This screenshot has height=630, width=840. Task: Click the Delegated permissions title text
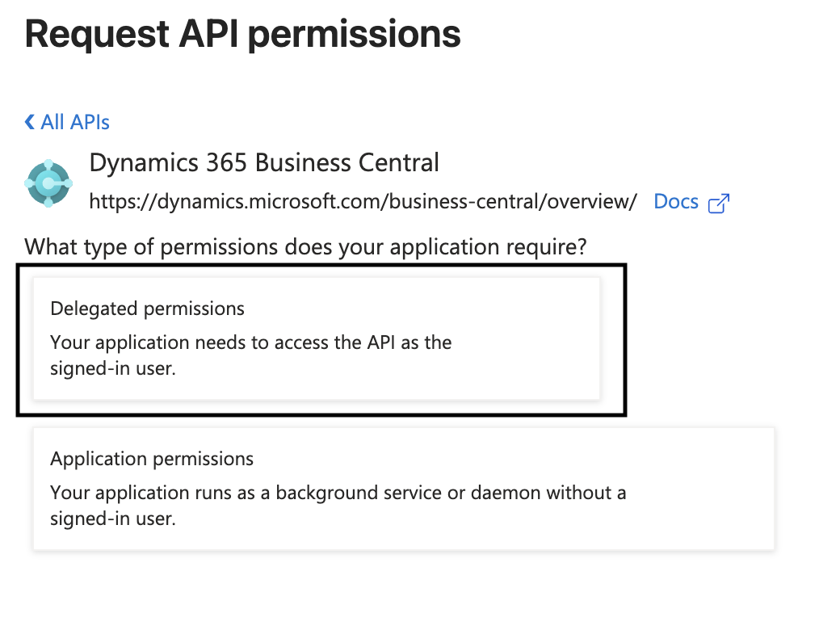pos(147,309)
